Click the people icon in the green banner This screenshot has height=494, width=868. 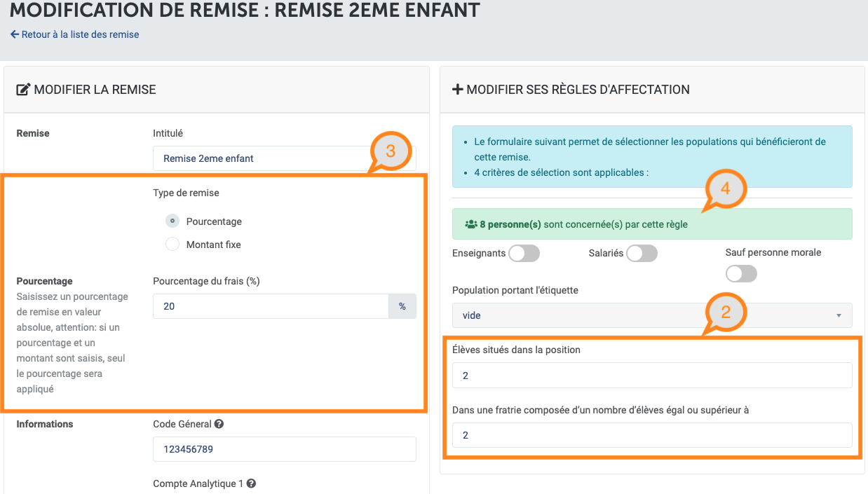471,225
